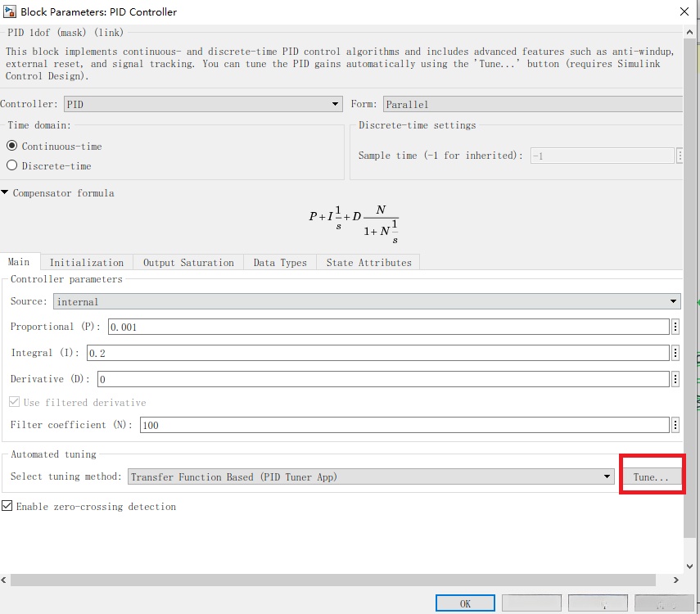The image size is (700, 614).
Task: Click the Sample time input field
Action: click(602, 156)
